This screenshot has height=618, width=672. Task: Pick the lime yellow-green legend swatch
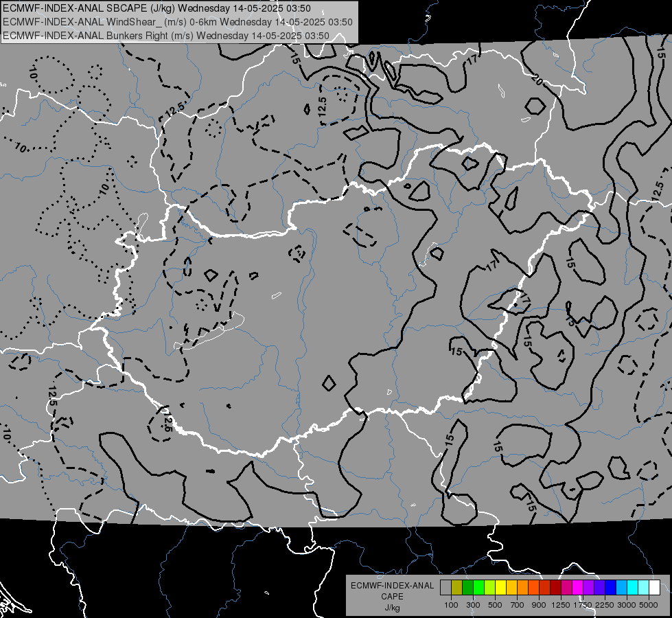coord(489,587)
